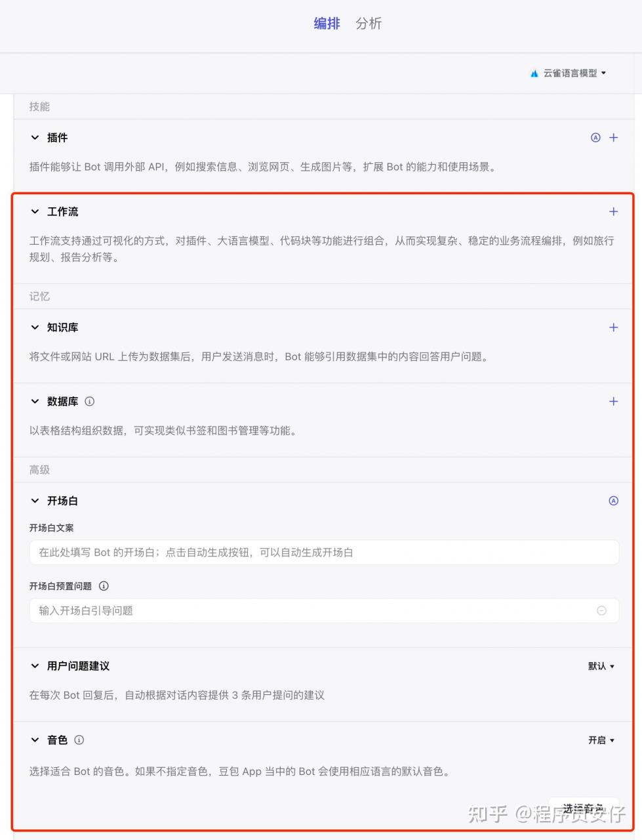Focus the 开场白文案 text field
This screenshot has width=642, height=840.
pos(324,553)
